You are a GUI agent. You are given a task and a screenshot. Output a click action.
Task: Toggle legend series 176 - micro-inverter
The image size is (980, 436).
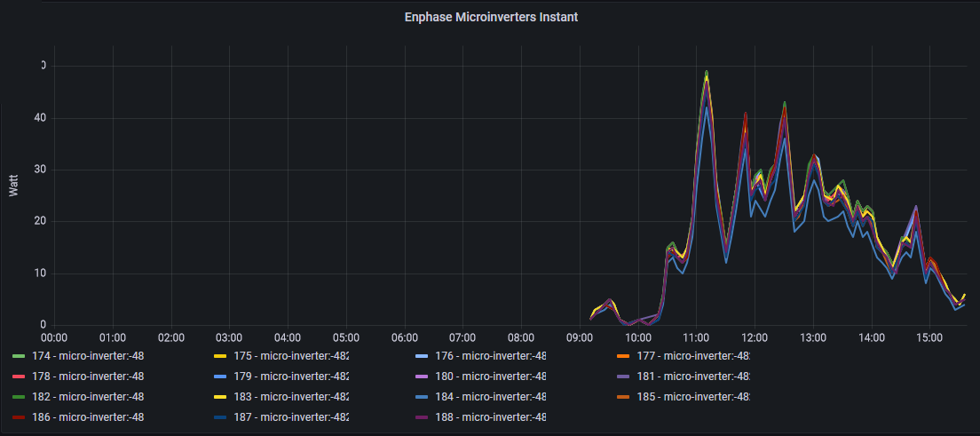coord(489,357)
